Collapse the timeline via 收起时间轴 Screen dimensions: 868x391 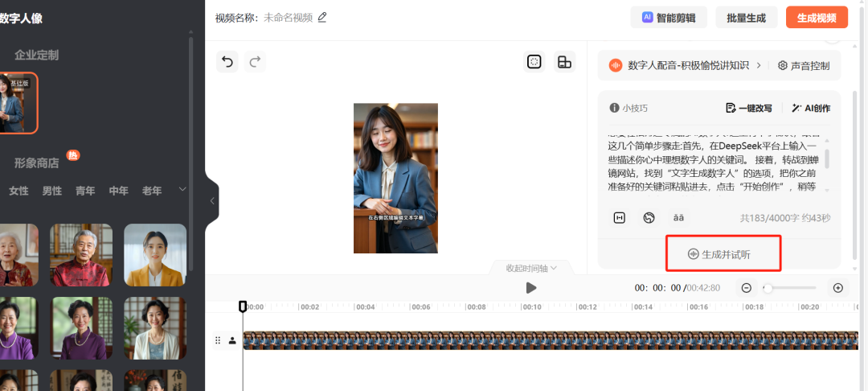pos(531,268)
